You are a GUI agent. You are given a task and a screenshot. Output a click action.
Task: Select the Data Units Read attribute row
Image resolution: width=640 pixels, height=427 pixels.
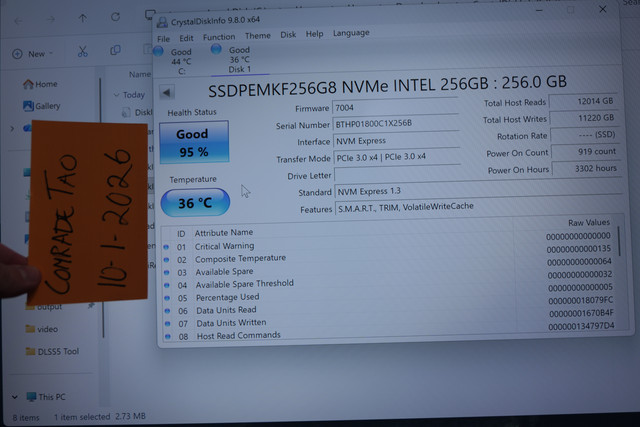[391, 306]
